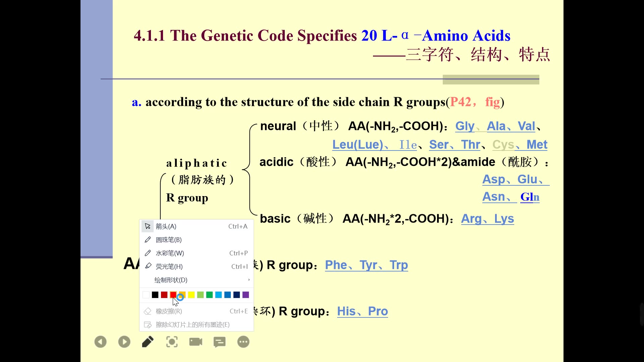Pick the purple ink color swatch
The height and width of the screenshot is (362, 644).
pyautogui.click(x=246, y=295)
